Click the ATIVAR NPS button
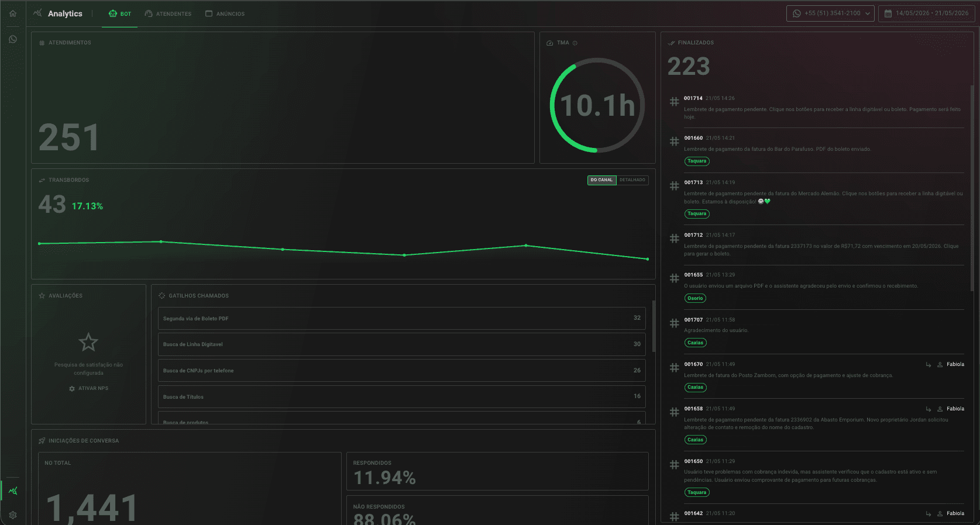The image size is (980, 525). (89, 388)
